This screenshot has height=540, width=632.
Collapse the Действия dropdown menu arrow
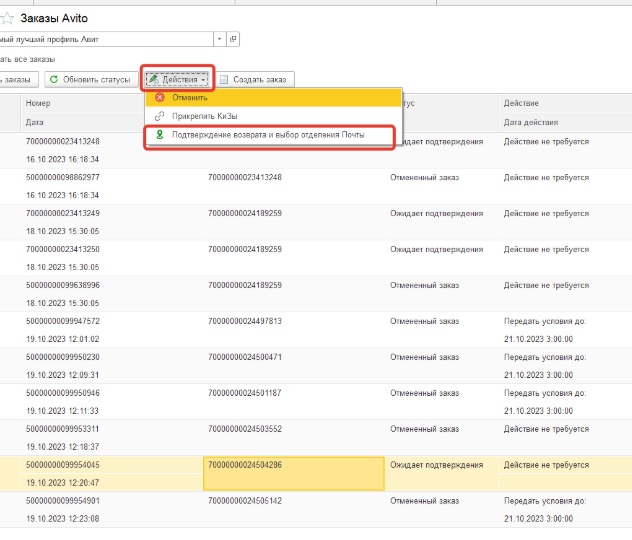(x=203, y=79)
